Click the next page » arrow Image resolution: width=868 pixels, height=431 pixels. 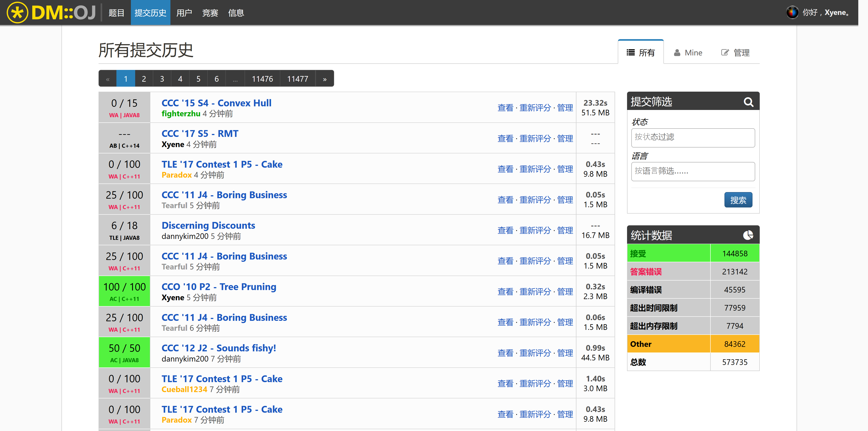[325, 79]
